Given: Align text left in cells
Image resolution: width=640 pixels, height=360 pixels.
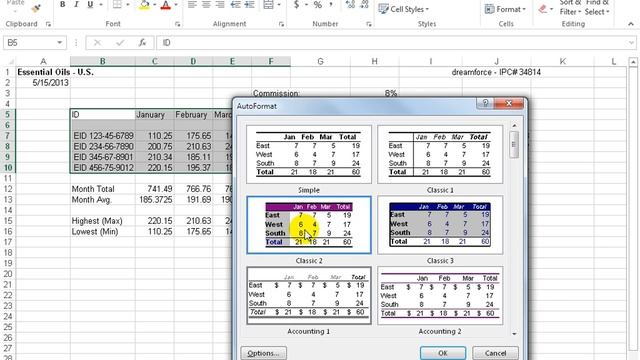Looking at the screenshot, I should [x=192, y=4].
